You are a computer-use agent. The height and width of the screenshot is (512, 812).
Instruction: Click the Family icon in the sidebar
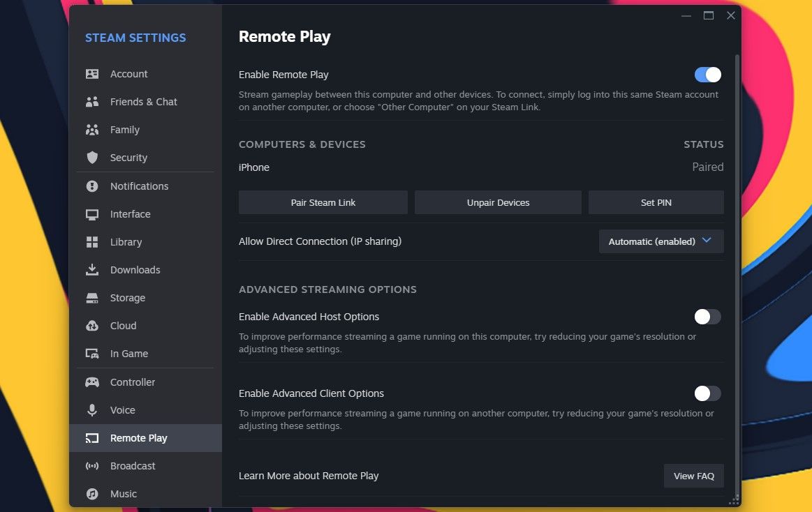[x=93, y=130]
